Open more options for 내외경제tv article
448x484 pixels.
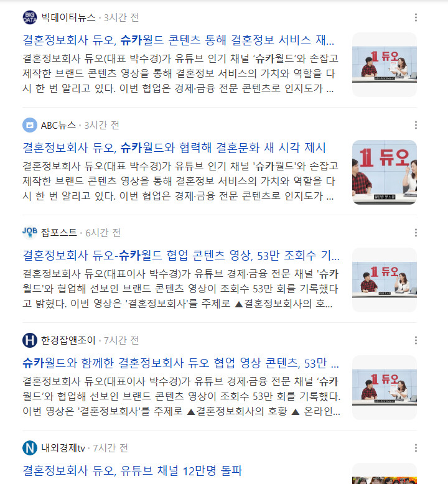416,448
